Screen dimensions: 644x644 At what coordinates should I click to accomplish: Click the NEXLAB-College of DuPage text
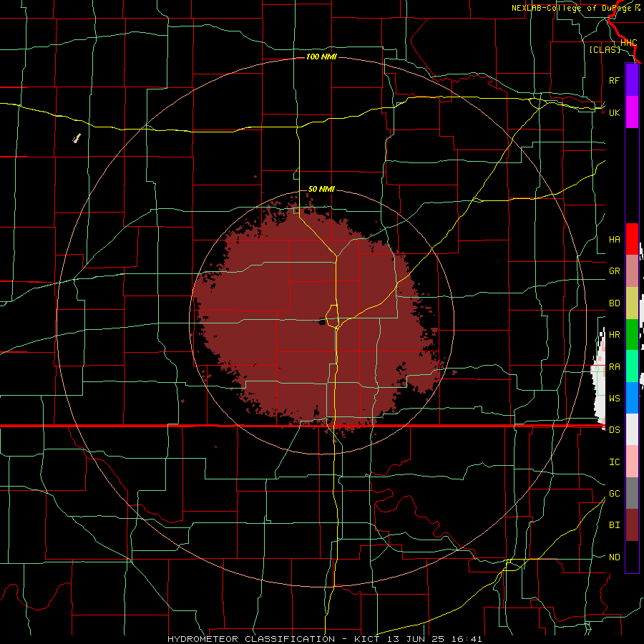572,8
